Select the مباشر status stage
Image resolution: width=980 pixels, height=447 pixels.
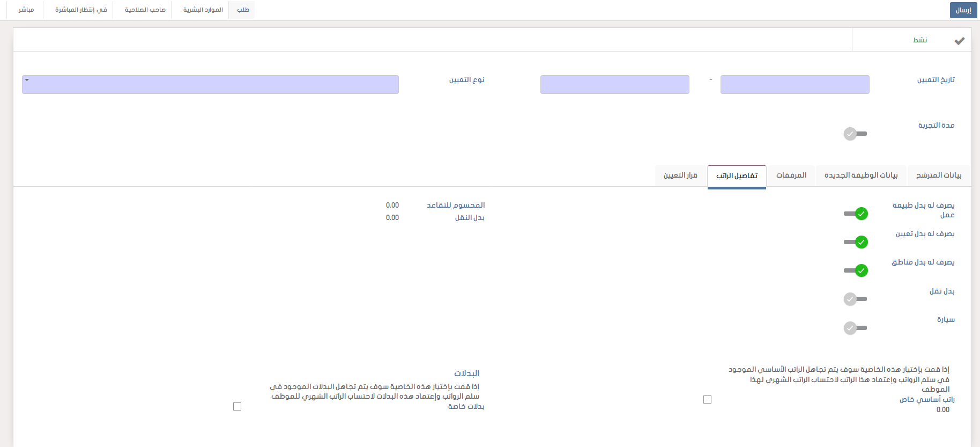[x=26, y=10]
